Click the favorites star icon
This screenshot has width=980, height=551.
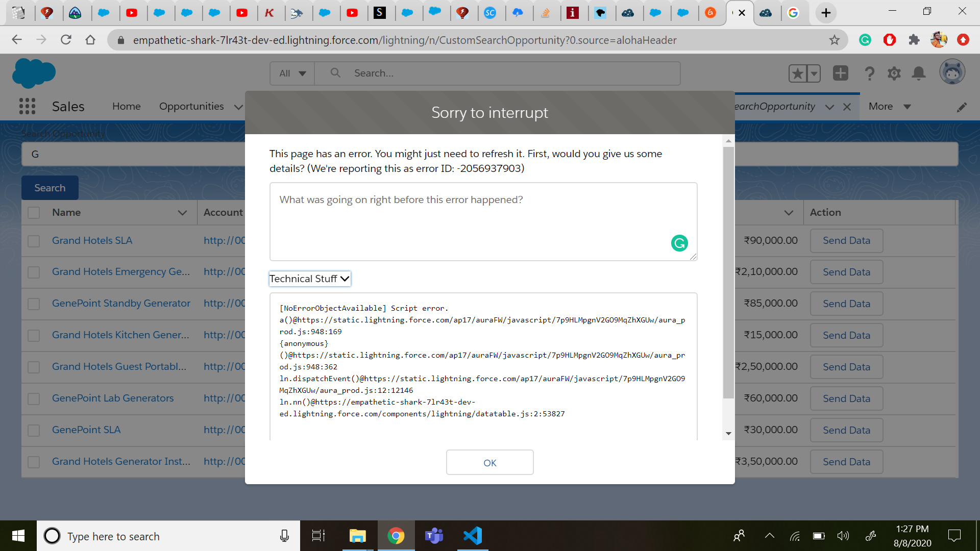798,73
